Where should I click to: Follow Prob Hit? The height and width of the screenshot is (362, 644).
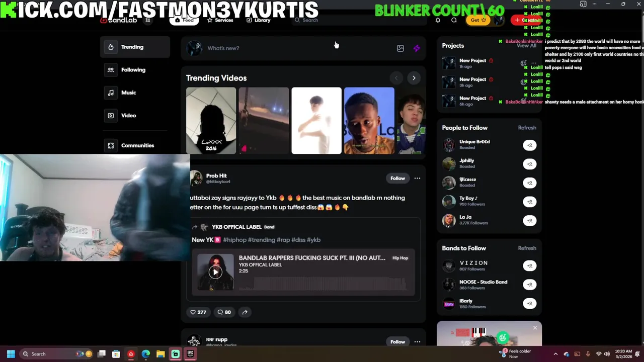tap(397, 178)
